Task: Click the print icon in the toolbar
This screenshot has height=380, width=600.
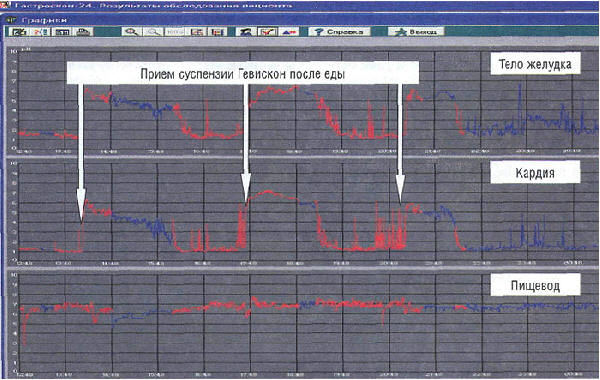Action: (83, 32)
